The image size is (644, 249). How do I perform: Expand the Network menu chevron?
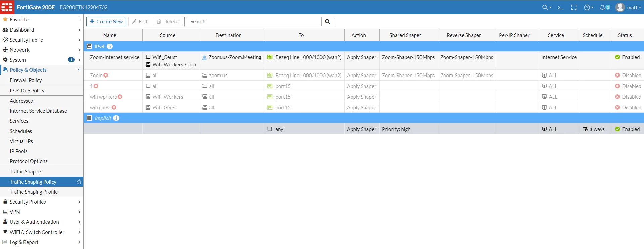click(79, 50)
